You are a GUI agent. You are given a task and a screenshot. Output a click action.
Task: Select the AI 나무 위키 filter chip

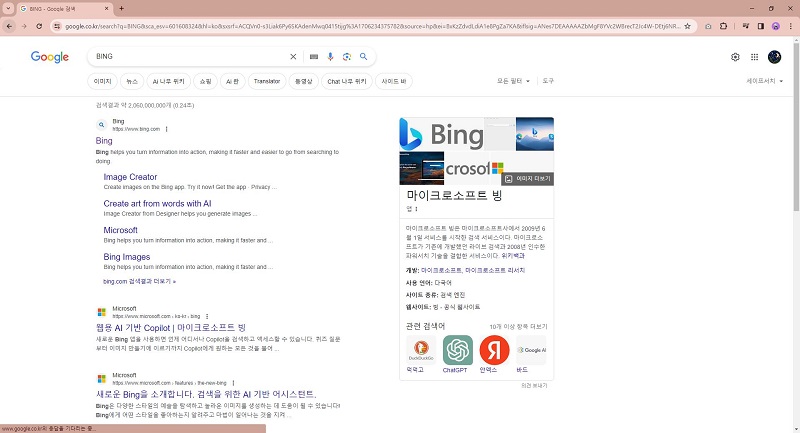169,82
